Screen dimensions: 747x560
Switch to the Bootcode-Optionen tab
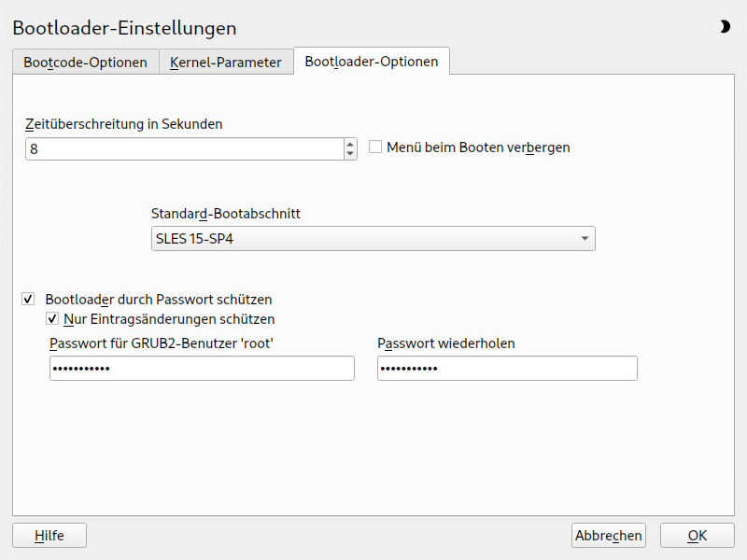(x=85, y=63)
